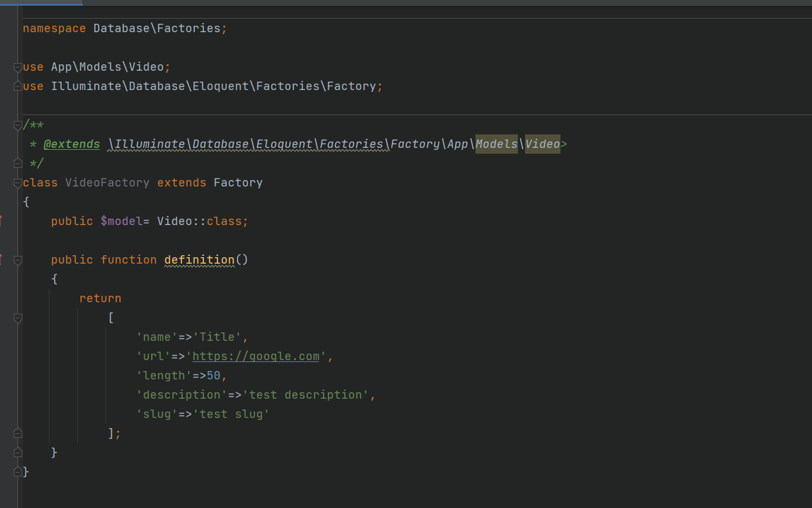Click fold end marker at class's final brace

(17, 472)
